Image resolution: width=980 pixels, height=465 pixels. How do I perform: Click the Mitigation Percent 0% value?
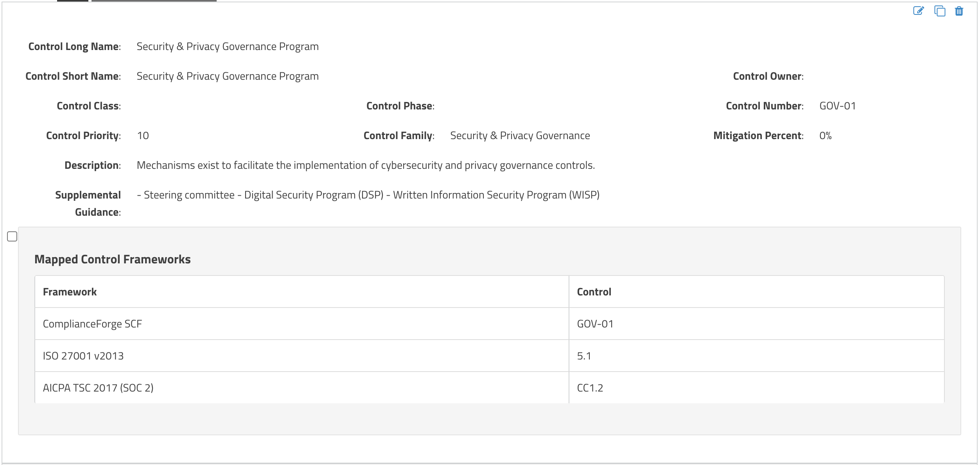point(826,136)
